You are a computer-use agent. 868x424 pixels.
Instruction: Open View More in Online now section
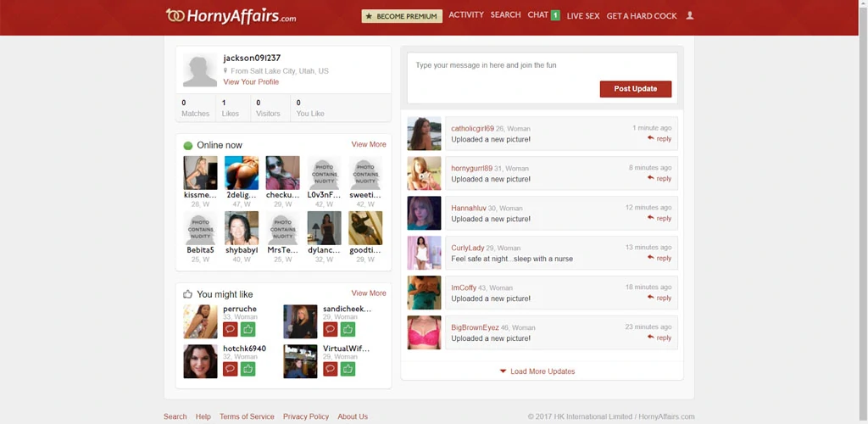[369, 144]
